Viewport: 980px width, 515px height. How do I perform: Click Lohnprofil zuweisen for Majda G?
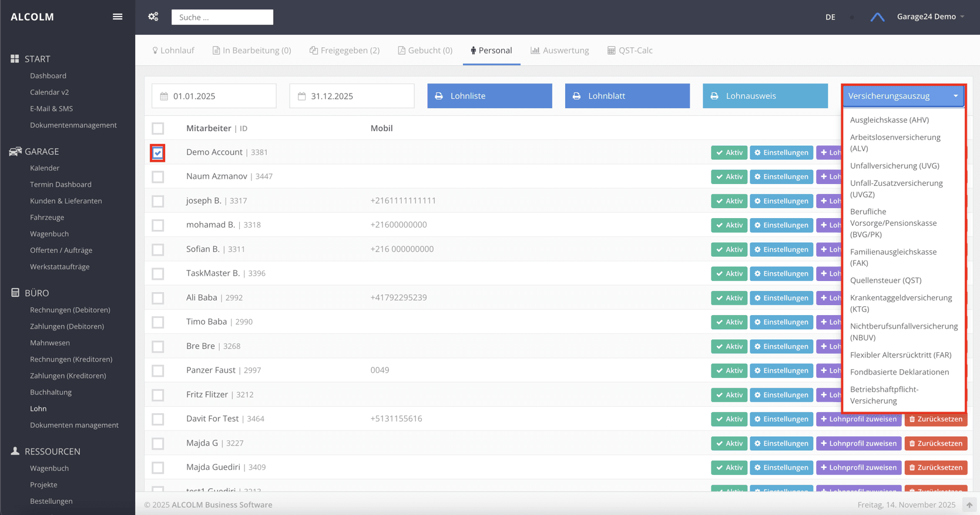858,443
